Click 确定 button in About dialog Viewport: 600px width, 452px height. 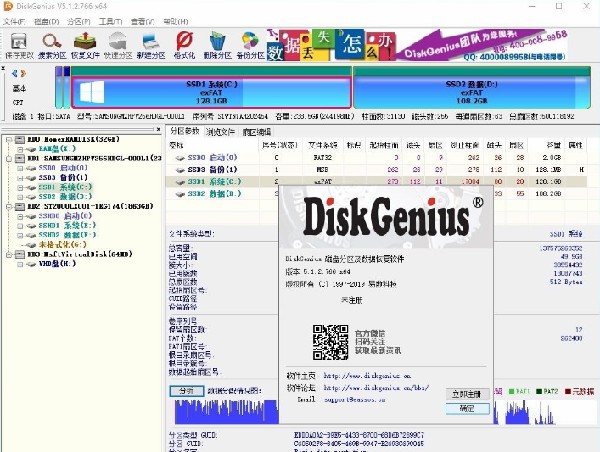click(x=467, y=408)
